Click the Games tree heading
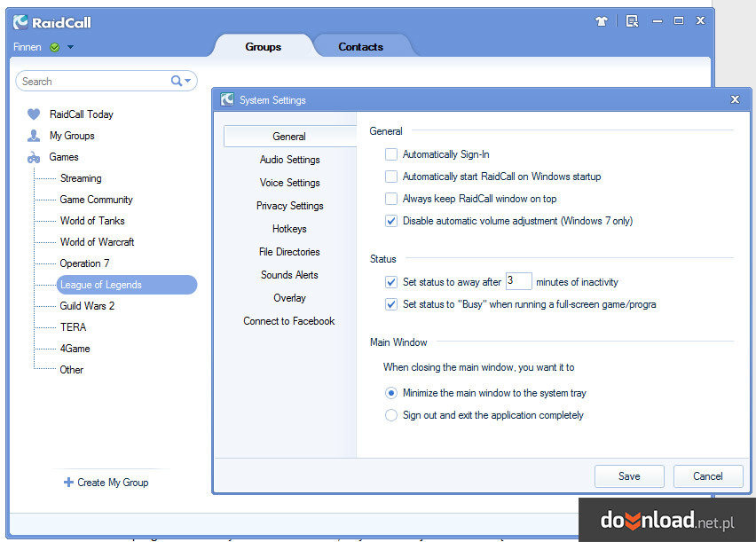 pos(64,157)
